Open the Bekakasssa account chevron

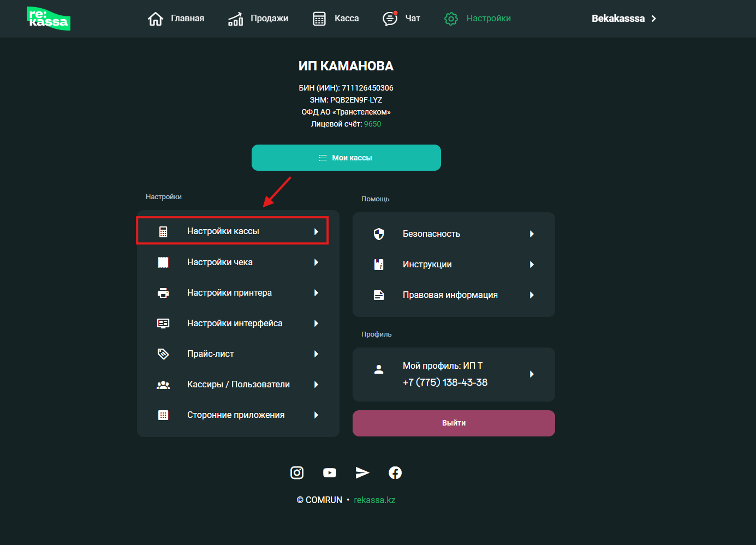click(x=653, y=19)
